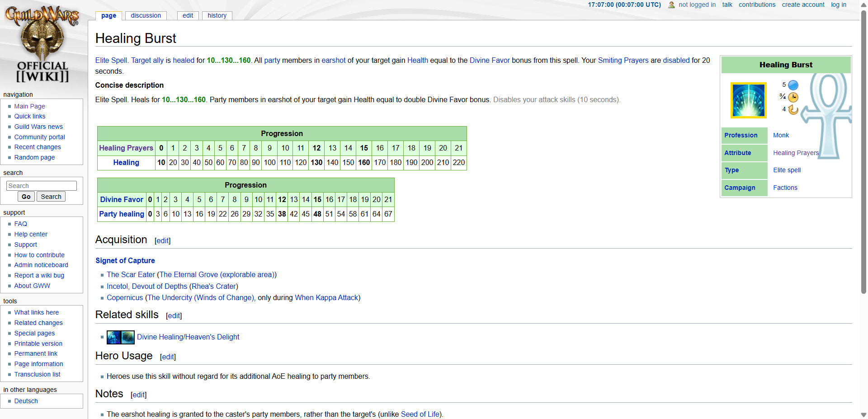Go to Main Page in navigation
868x419 pixels.
tap(29, 106)
